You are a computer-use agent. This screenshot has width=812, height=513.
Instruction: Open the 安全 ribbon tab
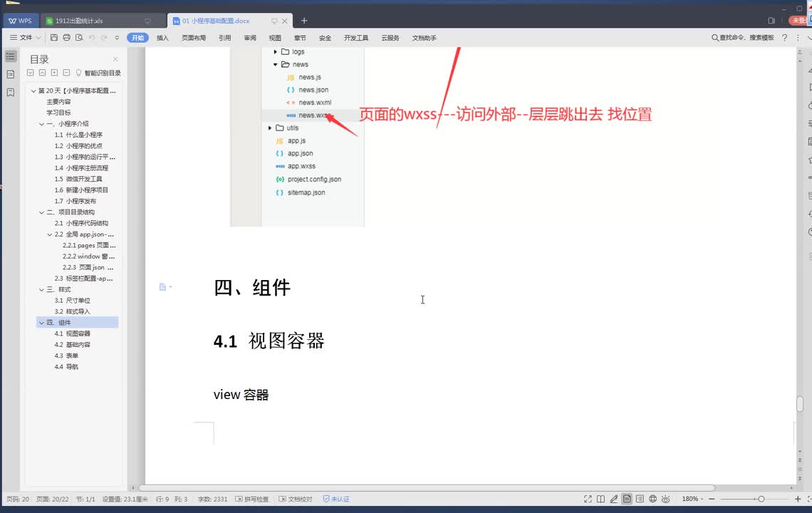click(x=326, y=38)
